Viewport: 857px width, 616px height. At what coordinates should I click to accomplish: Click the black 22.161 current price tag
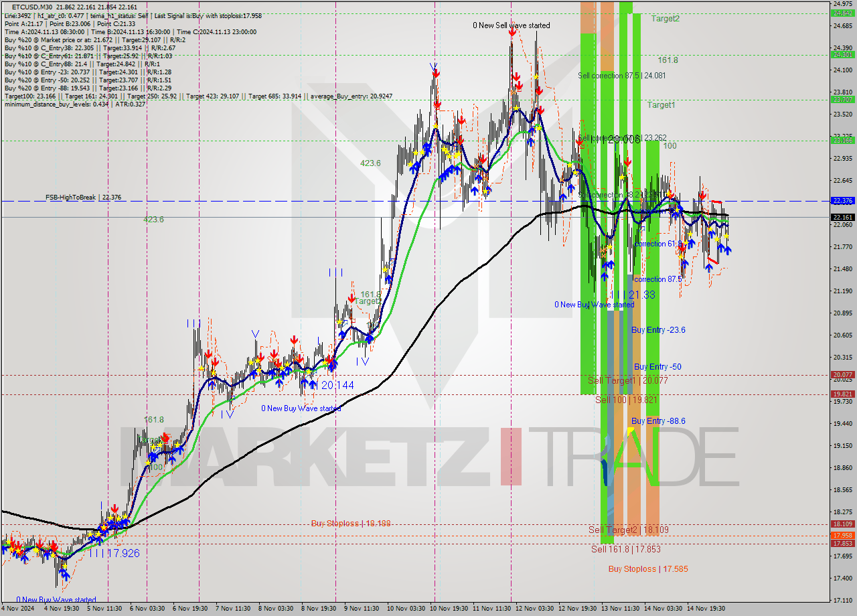click(842, 218)
